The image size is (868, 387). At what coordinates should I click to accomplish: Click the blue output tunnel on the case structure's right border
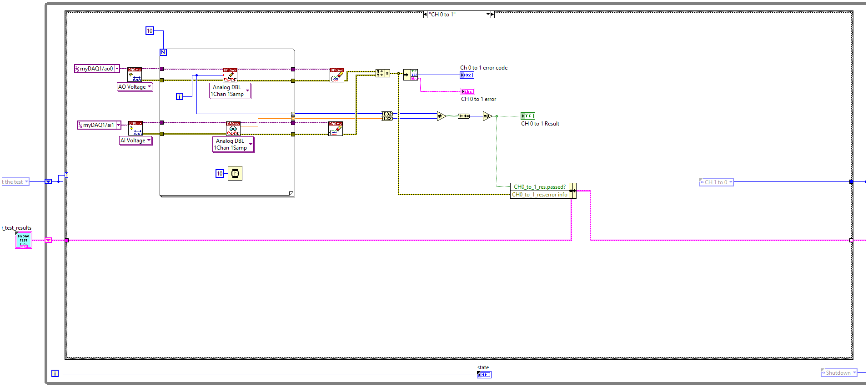[x=851, y=182]
